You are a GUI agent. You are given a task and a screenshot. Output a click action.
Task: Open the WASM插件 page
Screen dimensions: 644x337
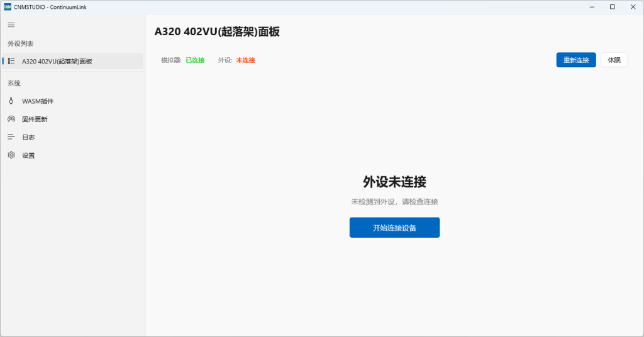(73, 101)
